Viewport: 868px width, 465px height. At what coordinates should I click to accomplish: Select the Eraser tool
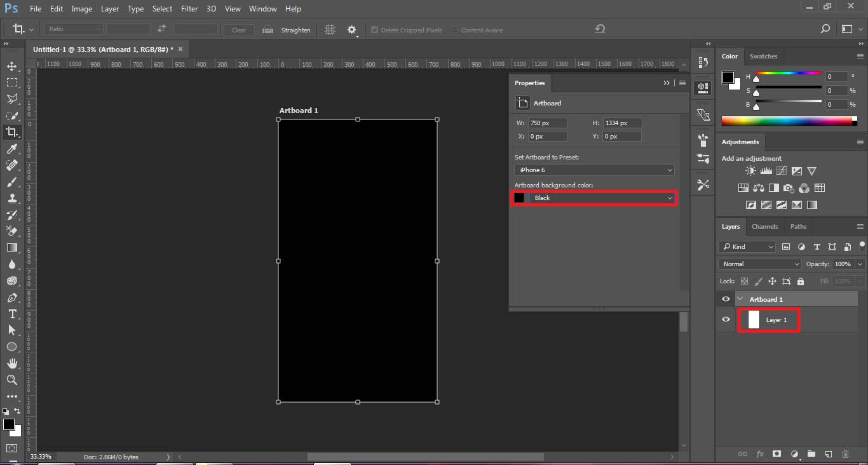(11, 231)
